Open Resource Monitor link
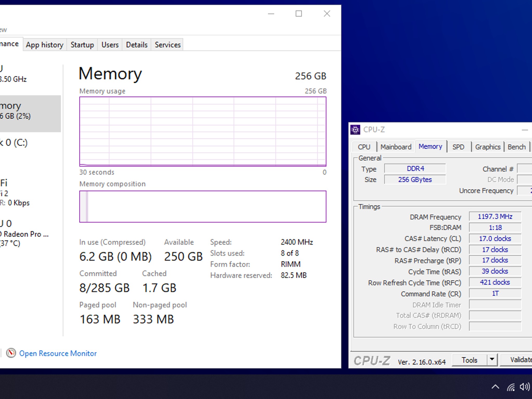The height and width of the screenshot is (399, 532). (58, 353)
